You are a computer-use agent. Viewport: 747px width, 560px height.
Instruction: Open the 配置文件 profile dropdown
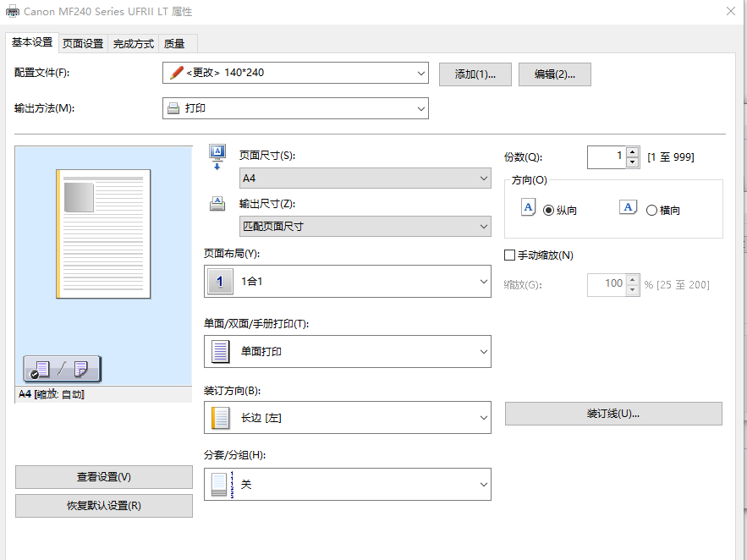(295, 73)
